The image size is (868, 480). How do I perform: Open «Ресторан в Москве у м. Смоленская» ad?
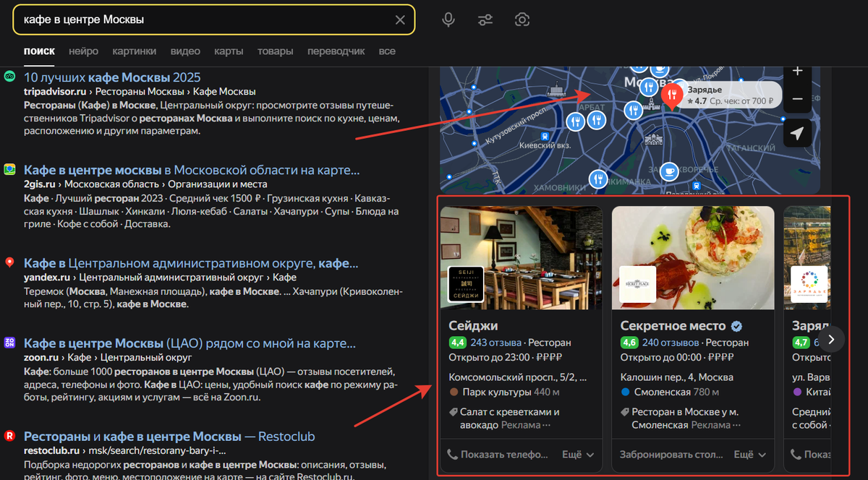click(x=686, y=419)
